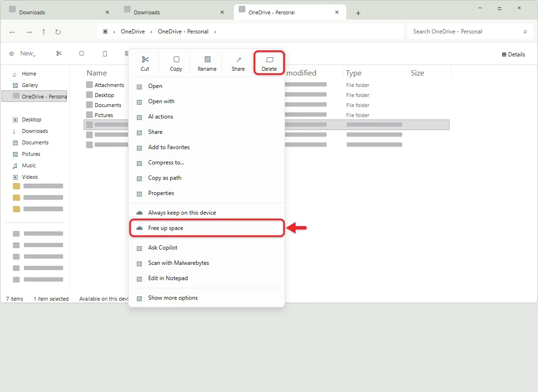
Task: Click the toolbar Paste clipboard icon
Action: (x=105, y=54)
